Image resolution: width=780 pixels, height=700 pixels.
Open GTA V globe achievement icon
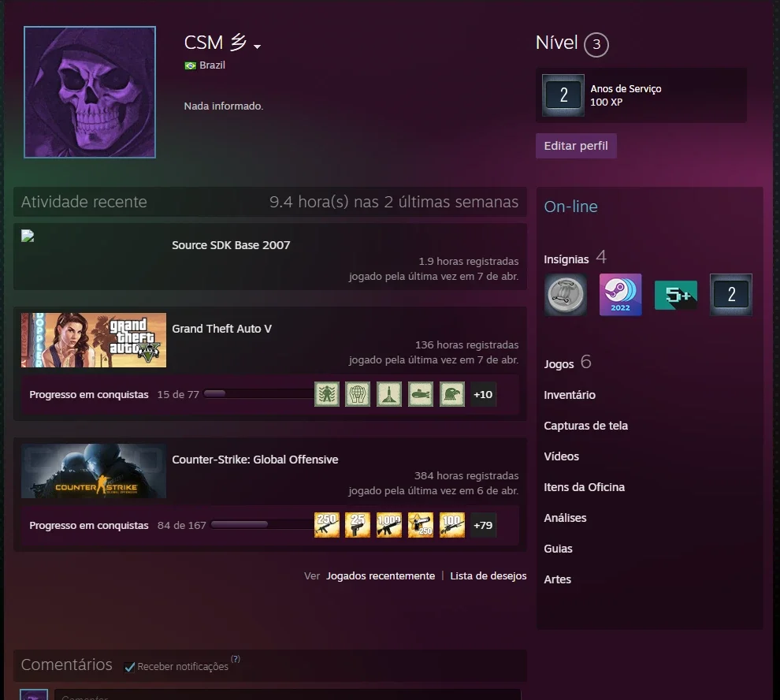tap(358, 394)
